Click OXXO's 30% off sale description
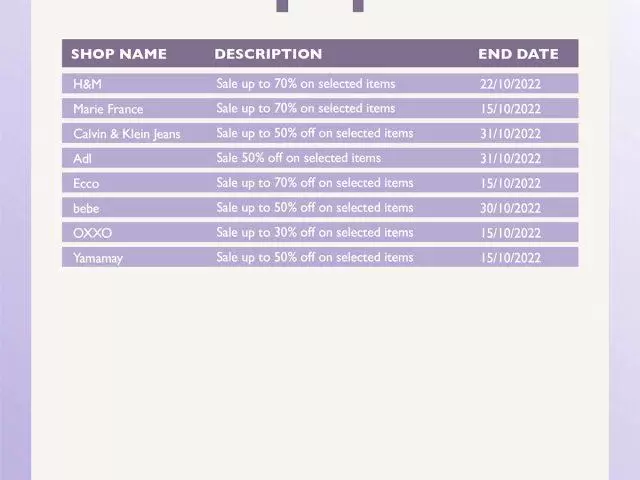 coord(315,233)
